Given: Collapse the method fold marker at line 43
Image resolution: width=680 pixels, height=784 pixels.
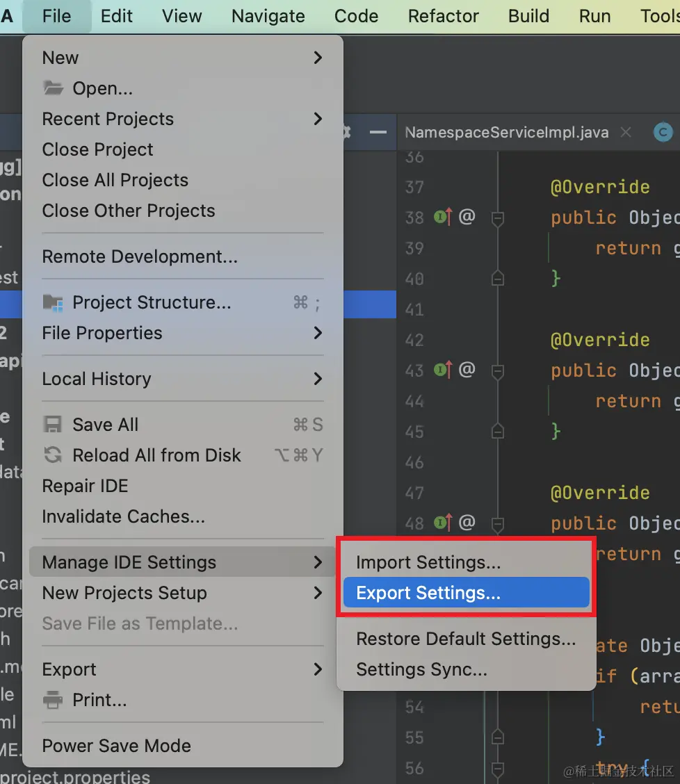Looking at the screenshot, I should (x=498, y=371).
